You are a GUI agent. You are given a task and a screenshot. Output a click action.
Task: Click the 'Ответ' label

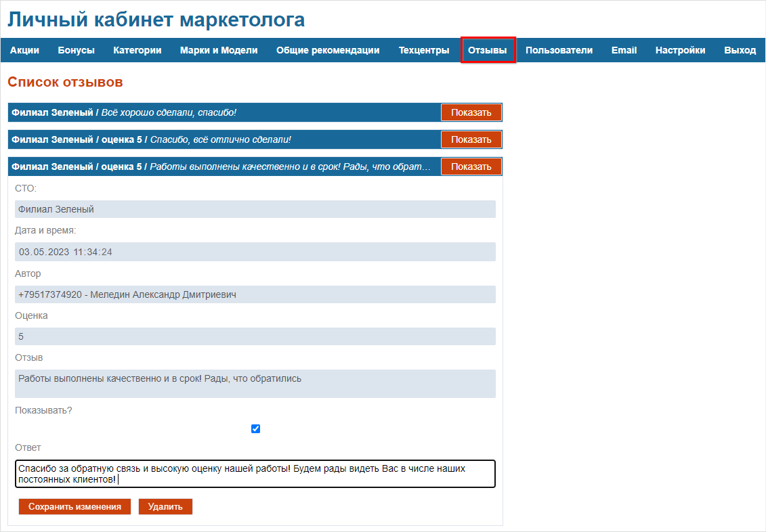tap(28, 447)
